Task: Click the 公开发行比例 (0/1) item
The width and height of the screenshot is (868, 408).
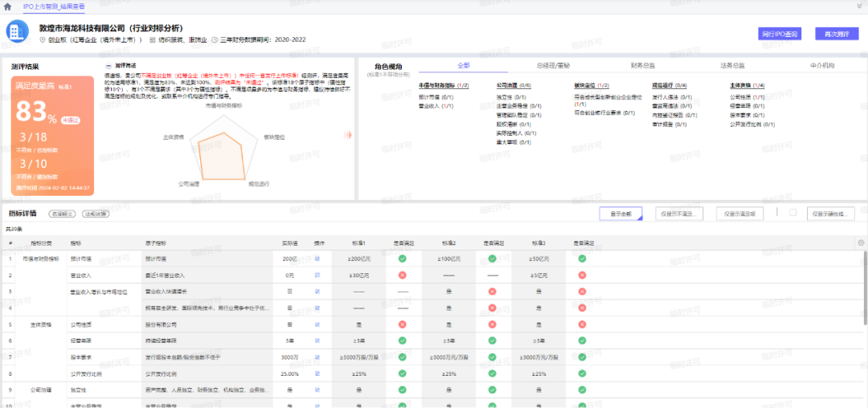Action: [752, 124]
